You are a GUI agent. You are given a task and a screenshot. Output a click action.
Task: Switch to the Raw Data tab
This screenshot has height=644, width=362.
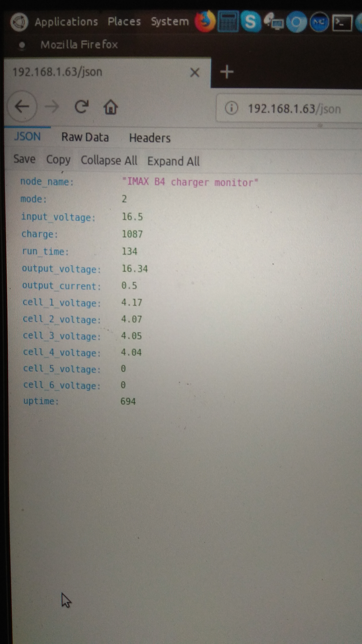point(85,137)
